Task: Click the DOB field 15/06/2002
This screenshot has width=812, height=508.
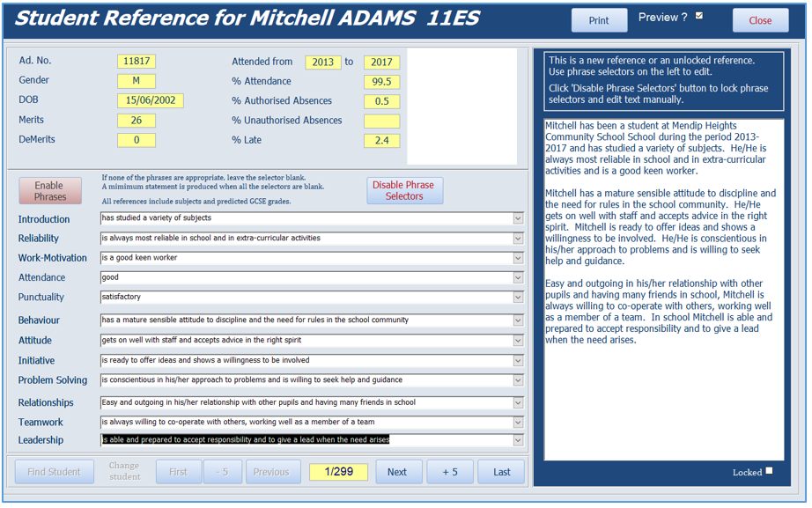Action: click(151, 100)
